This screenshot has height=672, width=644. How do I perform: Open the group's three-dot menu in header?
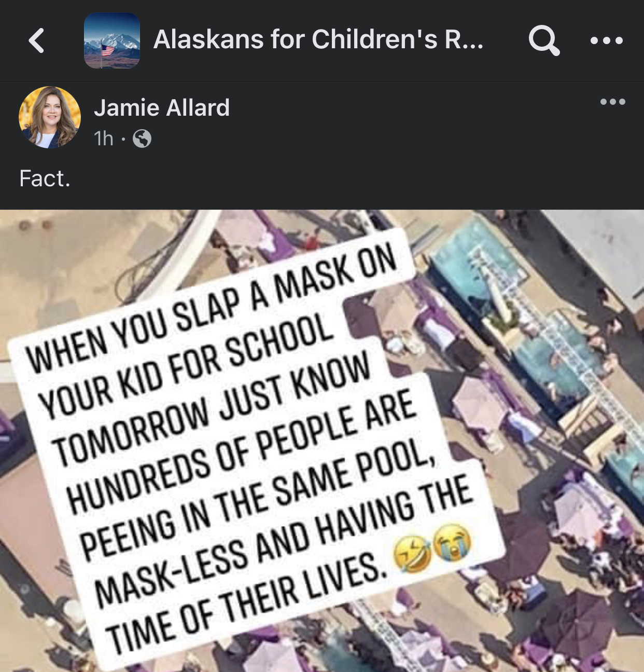pos(607,40)
